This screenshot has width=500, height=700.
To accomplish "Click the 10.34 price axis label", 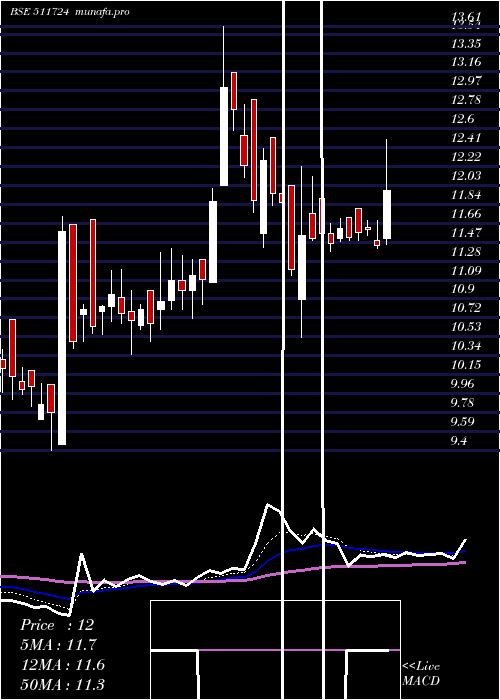I will tap(467, 346).
